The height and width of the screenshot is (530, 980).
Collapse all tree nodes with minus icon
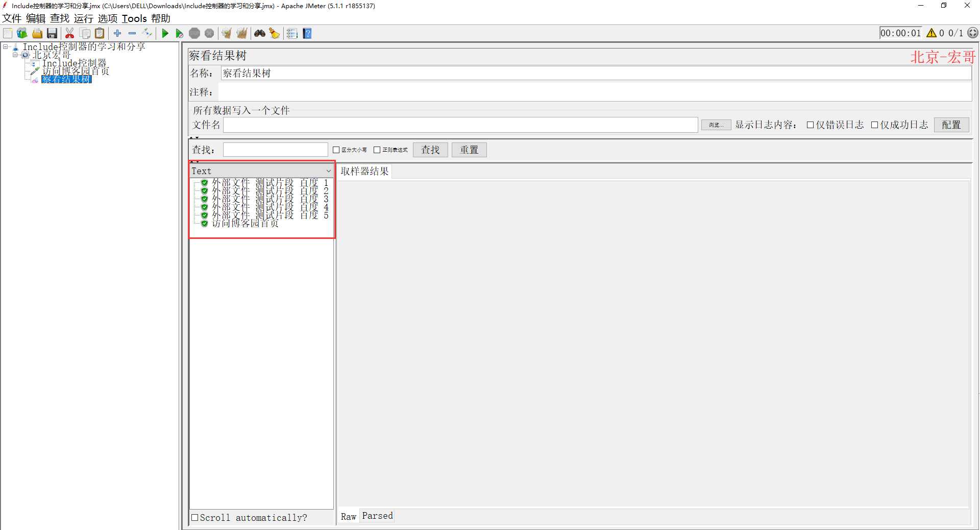click(x=132, y=34)
